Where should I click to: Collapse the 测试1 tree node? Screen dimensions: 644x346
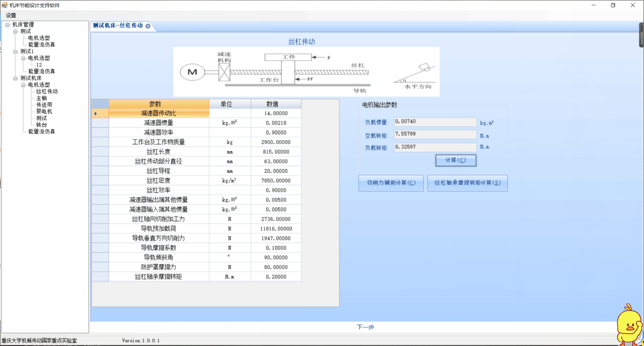point(15,51)
